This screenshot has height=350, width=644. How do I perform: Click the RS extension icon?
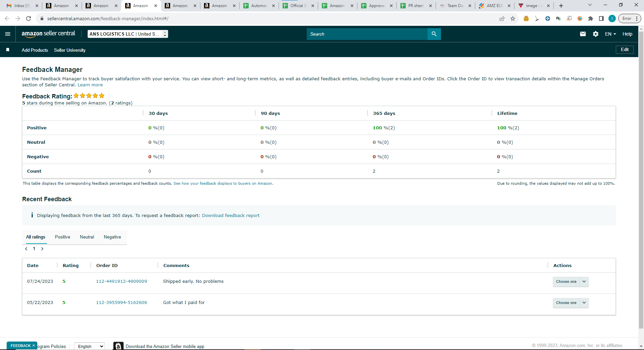(558, 18)
